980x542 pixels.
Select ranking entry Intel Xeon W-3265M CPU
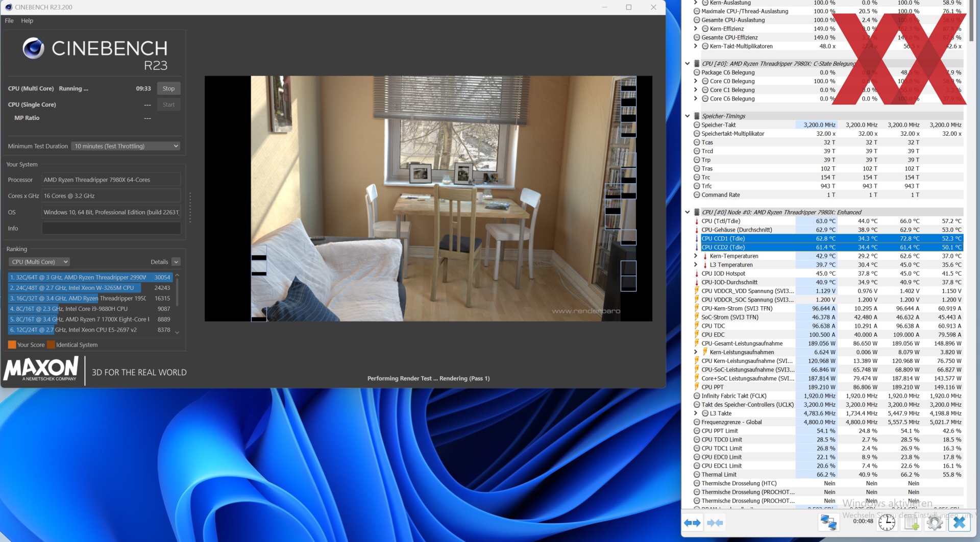pos(90,288)
